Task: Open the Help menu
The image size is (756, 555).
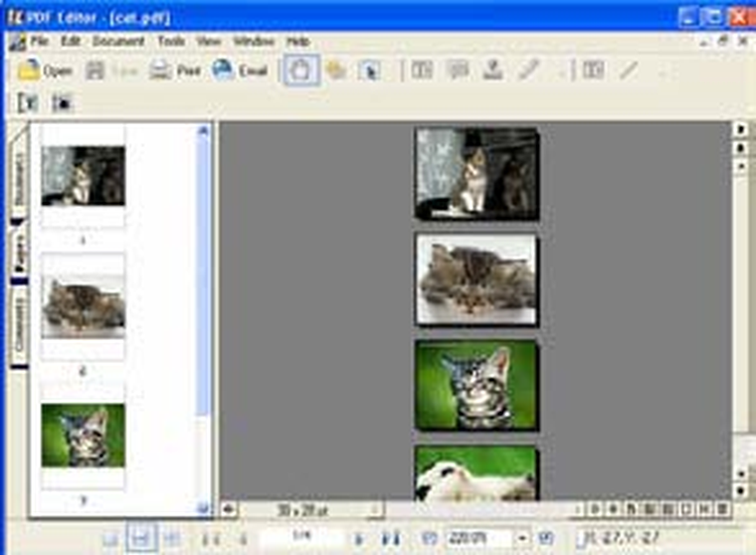Action: [x=298, y=42]
